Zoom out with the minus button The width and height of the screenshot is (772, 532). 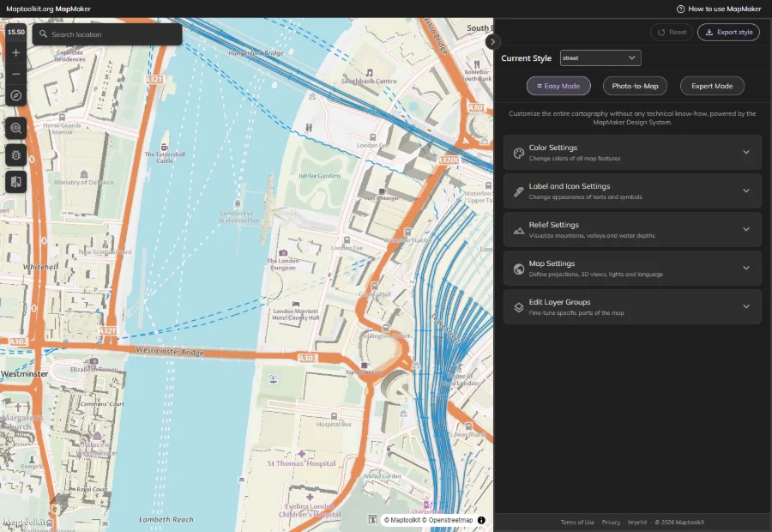(x=15, y=74)
